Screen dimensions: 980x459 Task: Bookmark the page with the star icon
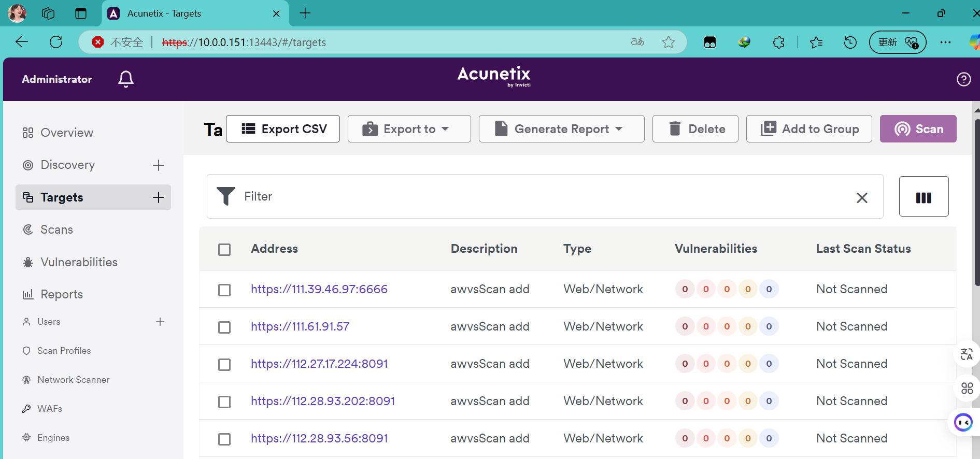pyautogui.click(x=669, y=42)
